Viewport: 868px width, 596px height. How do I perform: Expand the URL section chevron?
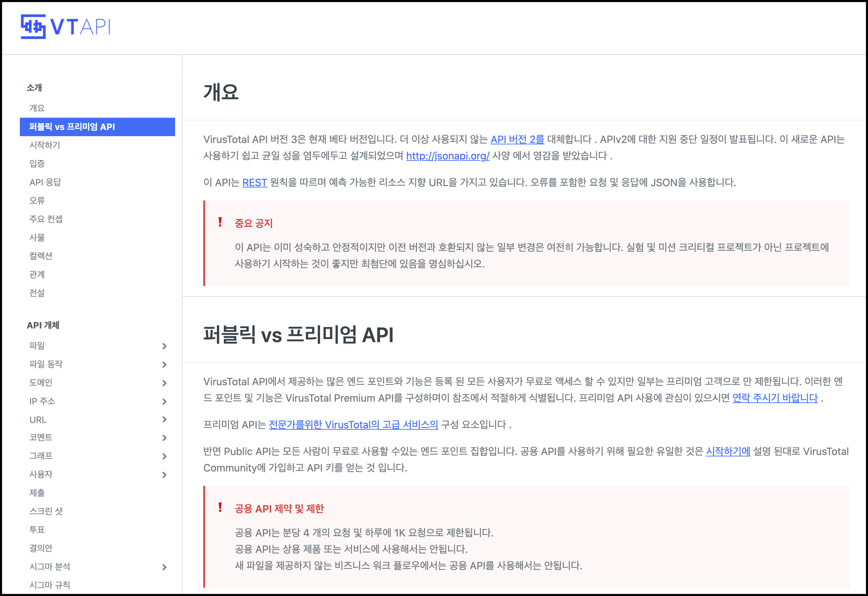pos(165,419)
